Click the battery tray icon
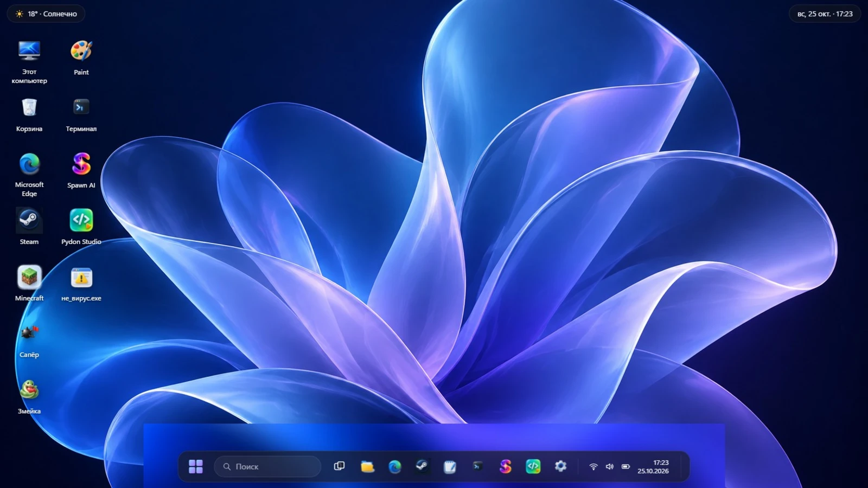 pyautogui.click(x=626, y=466)
